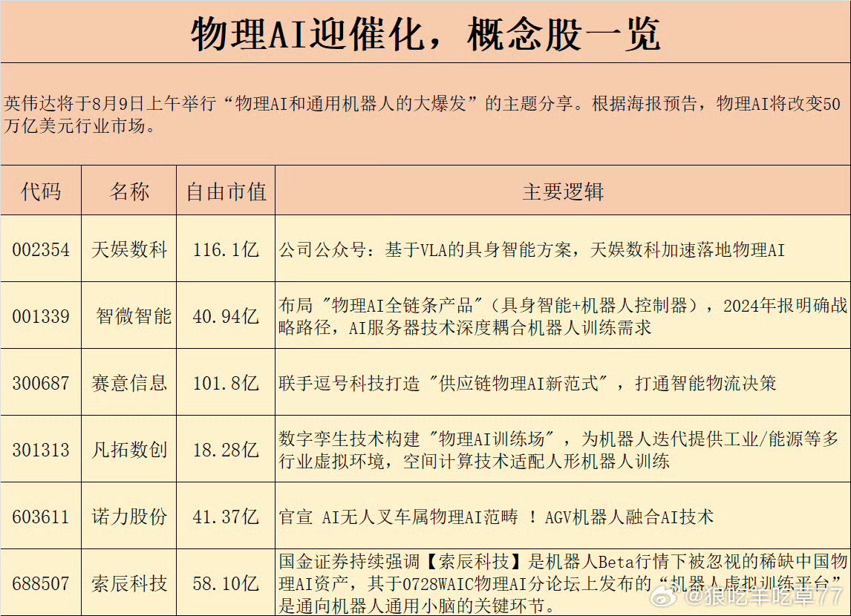Click the 智微智能 name cell
The image size is (851, 616).
(x=129, y=315)
